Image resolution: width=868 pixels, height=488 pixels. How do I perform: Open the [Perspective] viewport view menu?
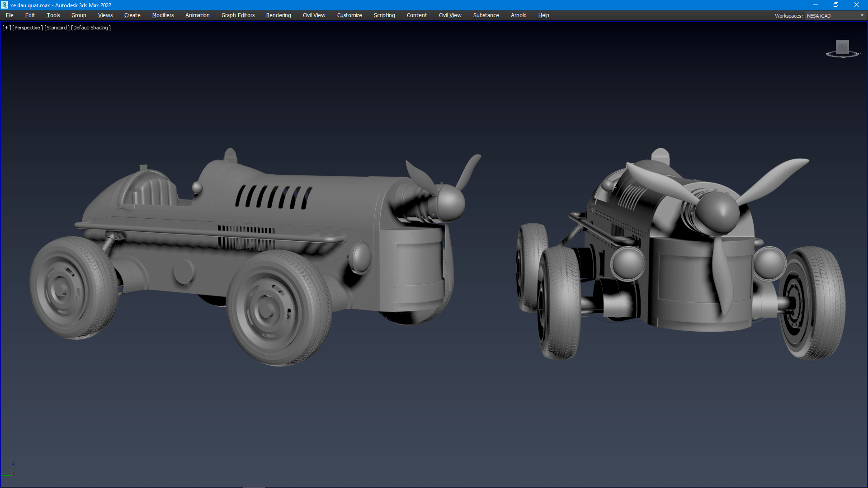pyautogui.click(x=27, y=28)
